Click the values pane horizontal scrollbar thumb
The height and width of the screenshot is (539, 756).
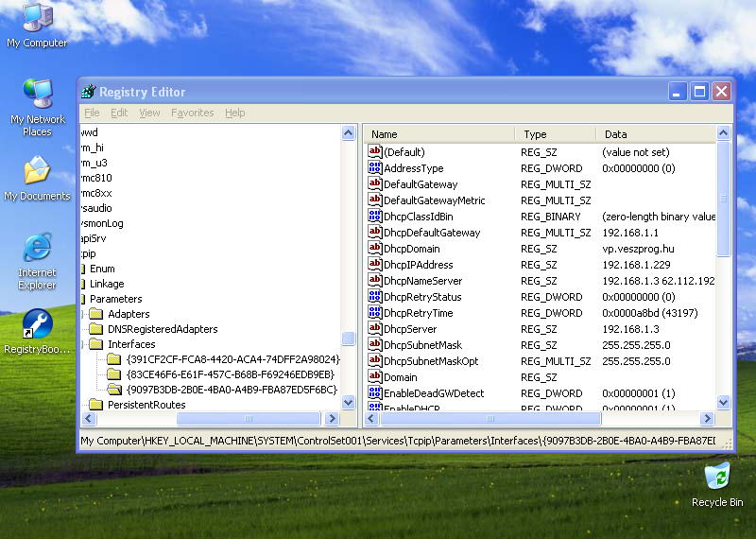pos(490,418)
